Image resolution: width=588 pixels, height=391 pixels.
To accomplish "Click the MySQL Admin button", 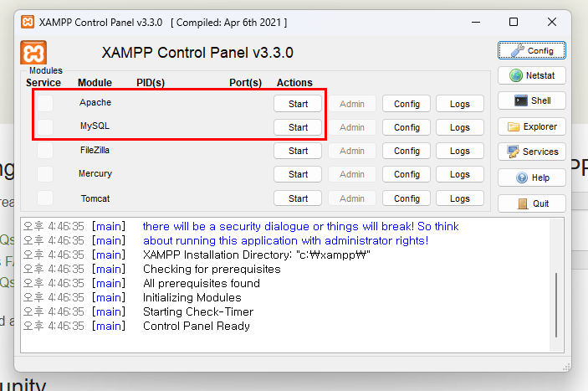I will (x=352, y=127).
